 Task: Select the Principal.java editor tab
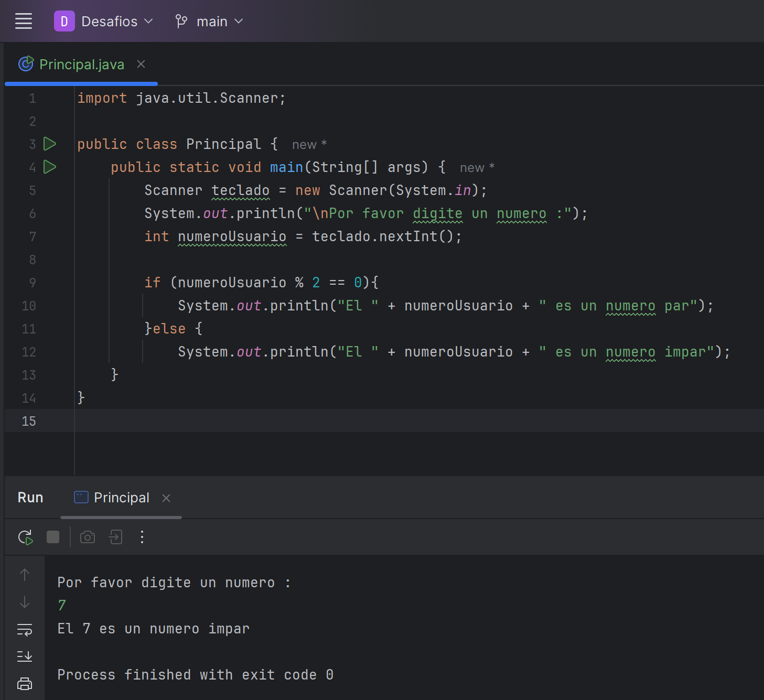tap(82, 64)
